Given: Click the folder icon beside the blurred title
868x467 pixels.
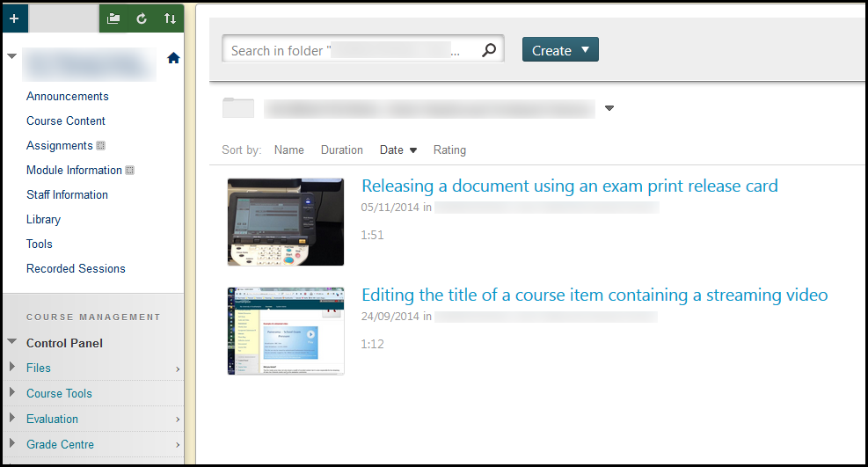Looking at the screenshot, I should tap(237, 108).
